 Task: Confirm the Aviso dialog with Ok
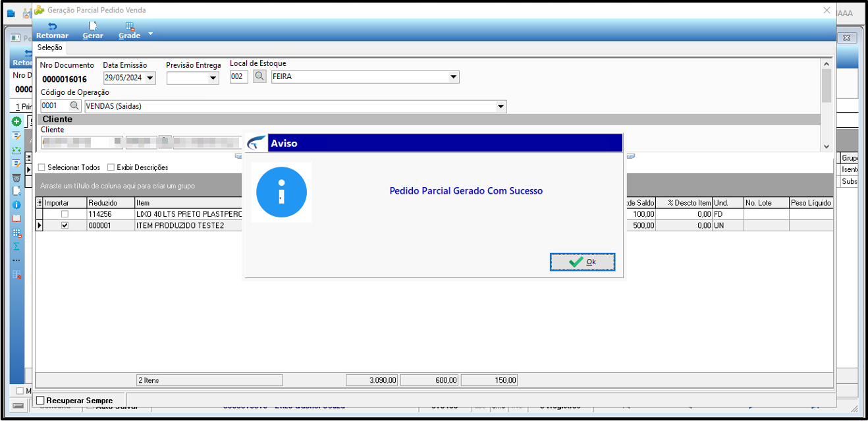583,262
